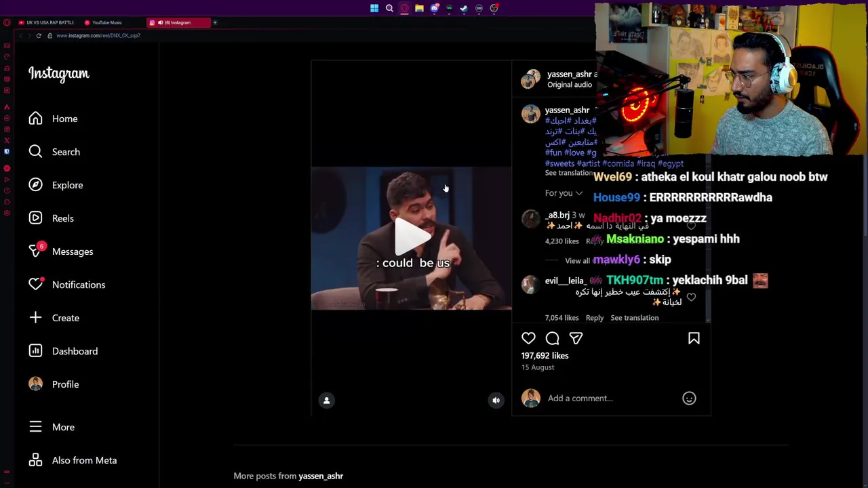Open the emoji picker for comments

pyautogui.click(x=689, y=399)
